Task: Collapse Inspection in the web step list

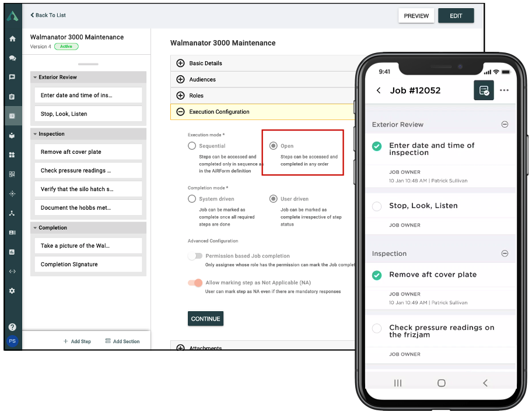Action: tap(35, 134)
